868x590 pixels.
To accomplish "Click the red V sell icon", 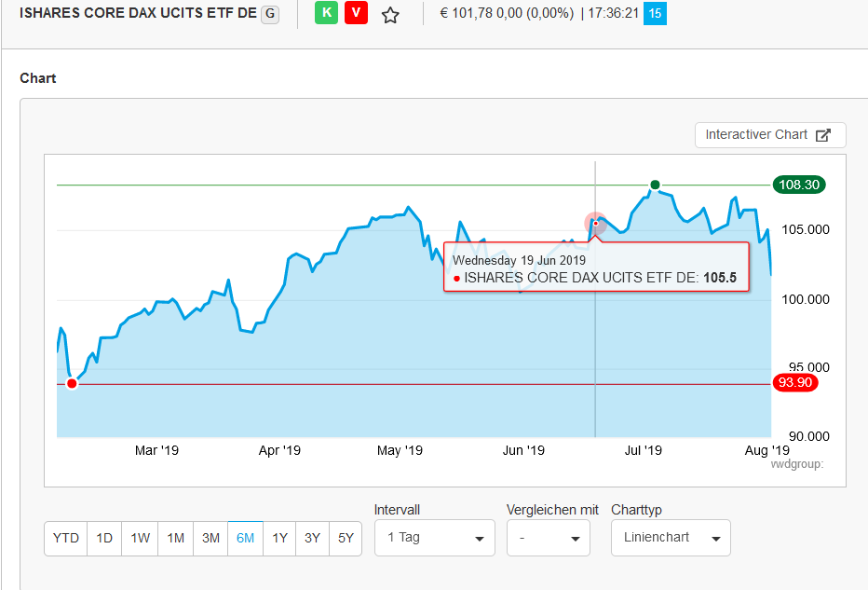I will point(356,14).
